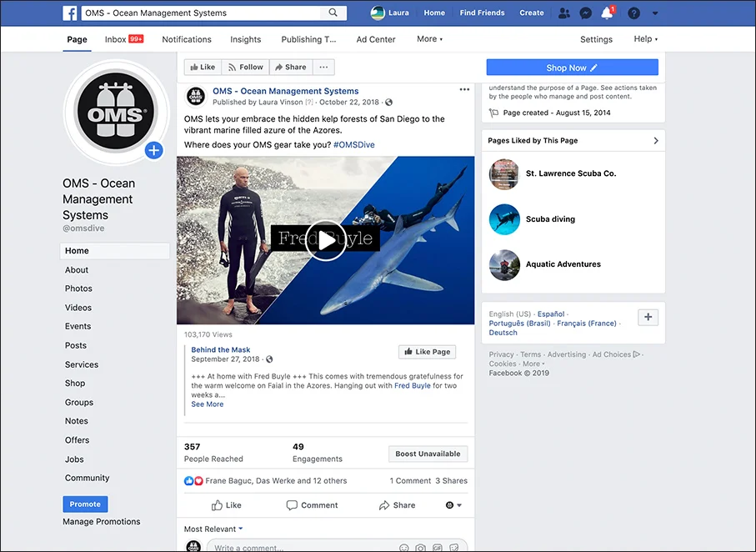Screen dimensions: 756x552
Task: Click Share under the post
Action: (397, 505)
